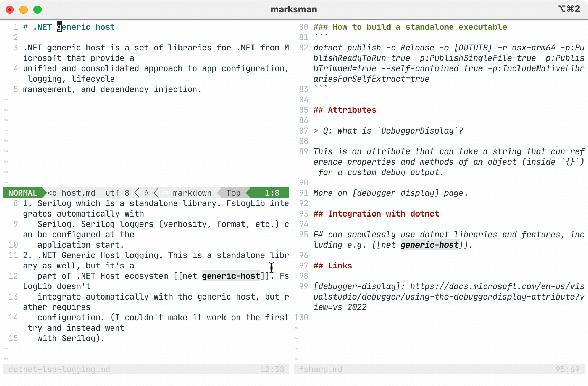Click line number 15 in bottom-left pane
The height and width of the screenshot is (386, 588).
click(13, 338)
